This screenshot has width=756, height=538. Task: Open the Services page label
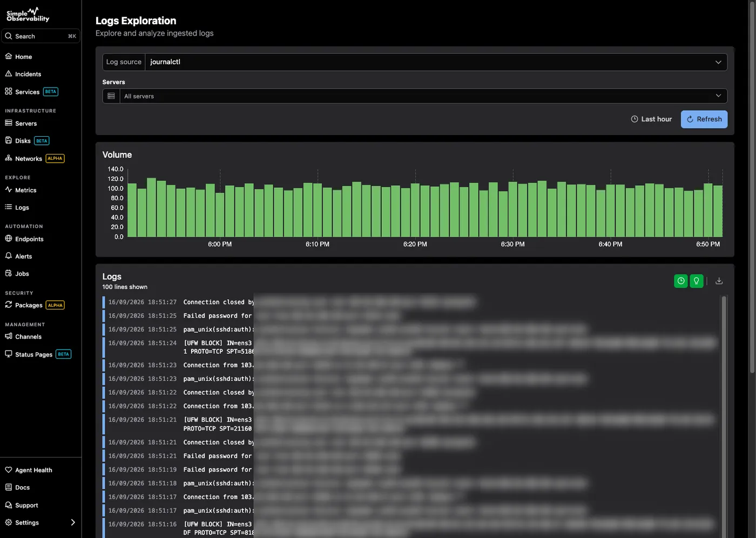pyautogui.click(x=28, y=92)
